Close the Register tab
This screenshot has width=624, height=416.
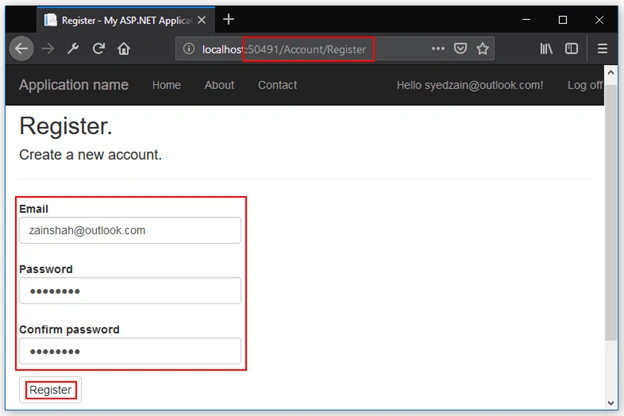[202, 20]
